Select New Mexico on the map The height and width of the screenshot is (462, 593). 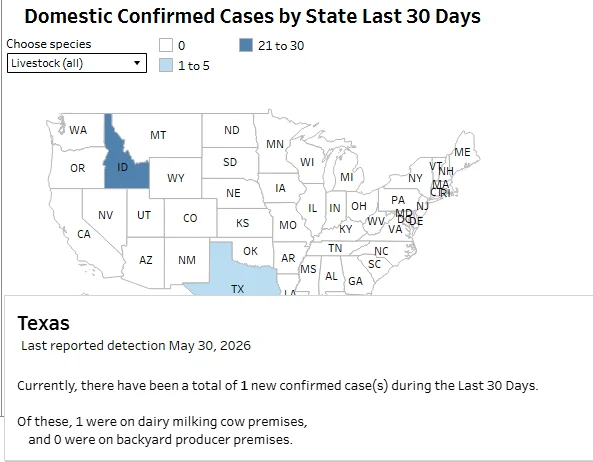[x=187, y=260]
